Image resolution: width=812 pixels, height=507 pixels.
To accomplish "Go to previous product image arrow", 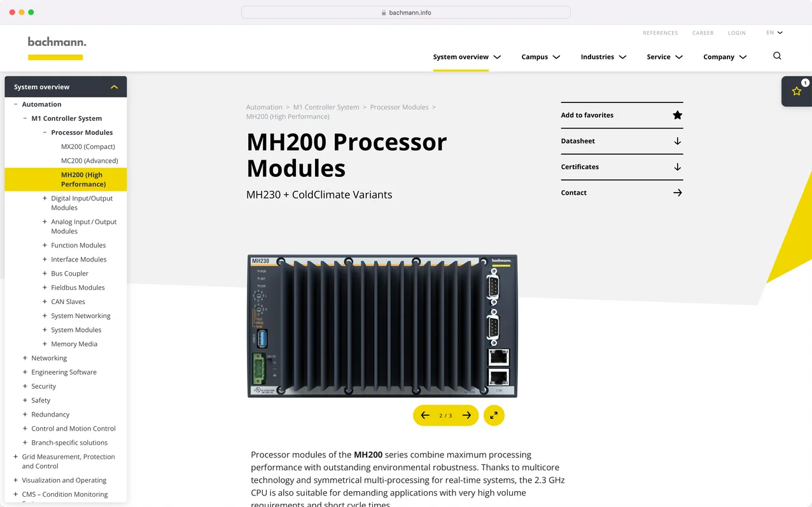I will [425, 415].
